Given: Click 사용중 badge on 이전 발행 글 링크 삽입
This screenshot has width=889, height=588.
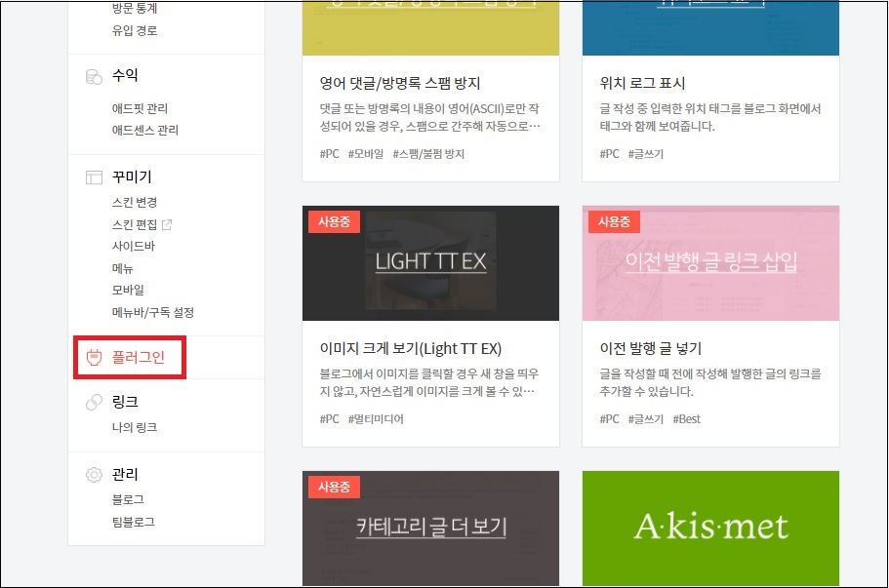Looking at the screenshot, I should pyautogui.click(x=614, y=221).
